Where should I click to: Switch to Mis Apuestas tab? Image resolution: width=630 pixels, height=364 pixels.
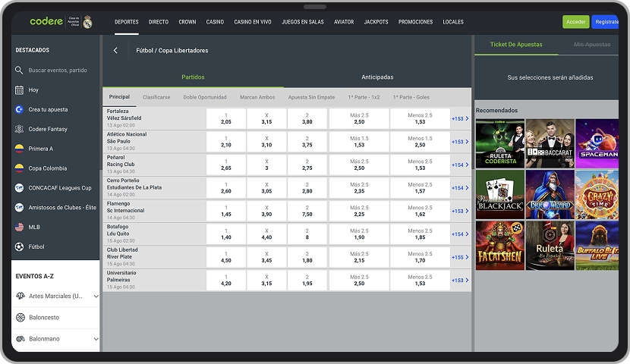click(592, 45)
